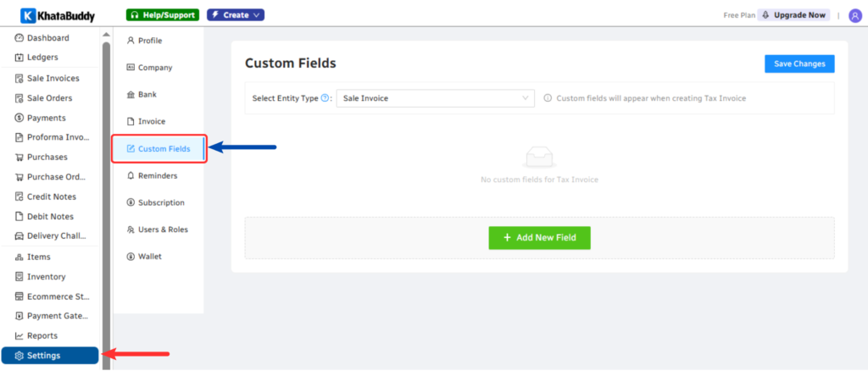Go to Sale Invoices in the sidebar

click(53, 78)
